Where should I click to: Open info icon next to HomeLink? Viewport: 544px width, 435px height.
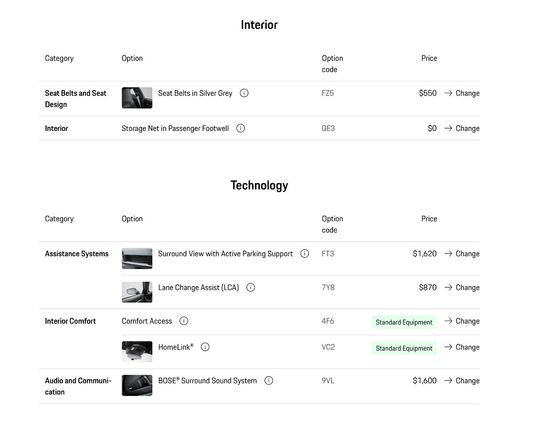coord(205,347)
